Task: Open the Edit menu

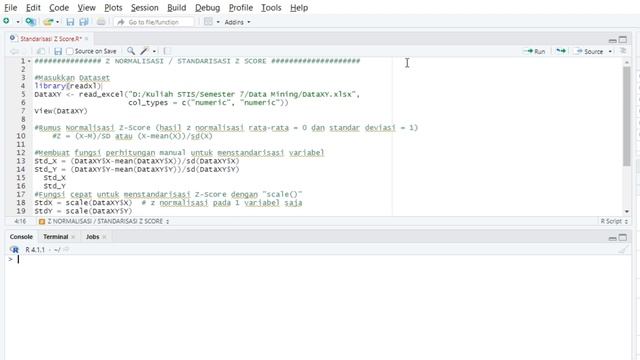Action: click(33, 8)
